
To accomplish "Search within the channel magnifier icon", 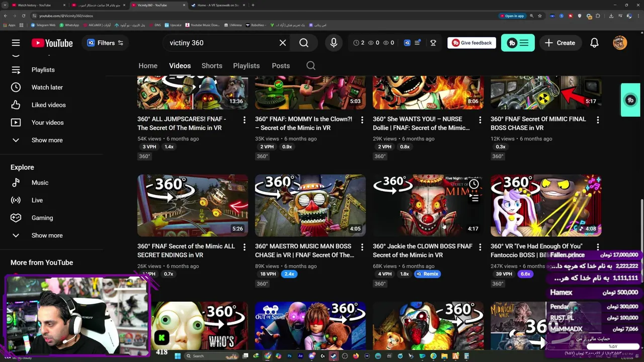I will pos(311,65).
